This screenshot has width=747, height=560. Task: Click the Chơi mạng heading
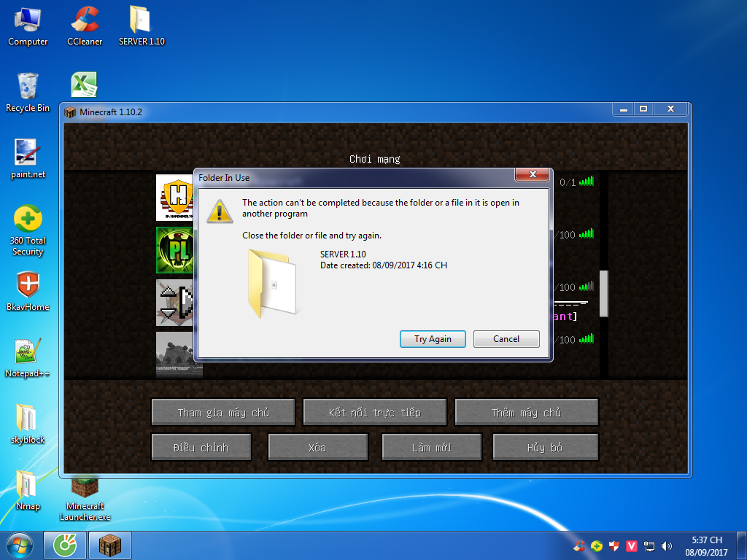point(375,159)
